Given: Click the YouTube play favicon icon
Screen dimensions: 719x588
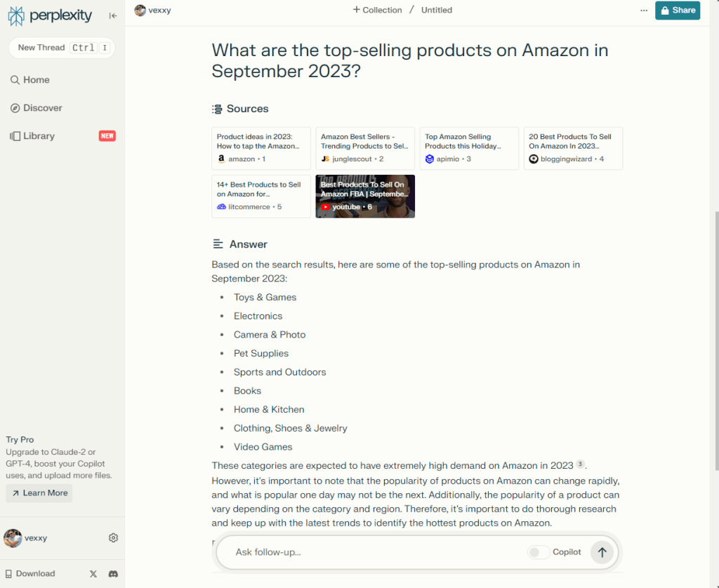Looking at the screenshot, I should coord(326,207).
